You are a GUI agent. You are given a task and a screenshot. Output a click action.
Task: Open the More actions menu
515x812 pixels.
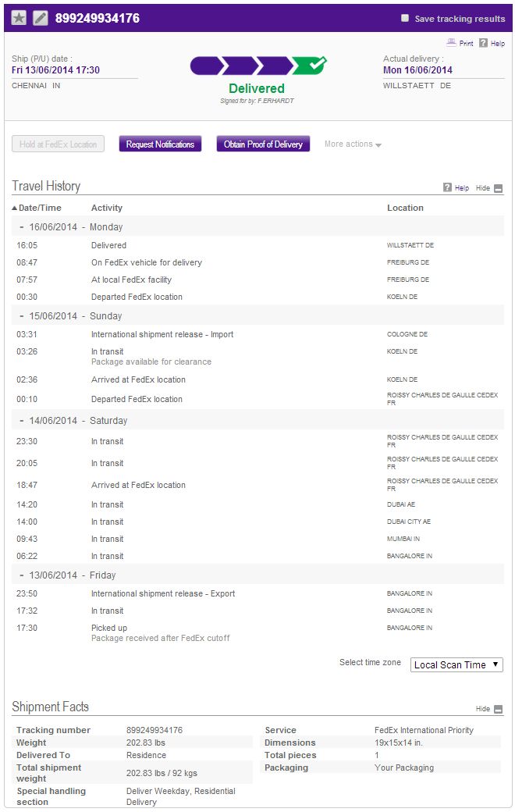(353, 144)
